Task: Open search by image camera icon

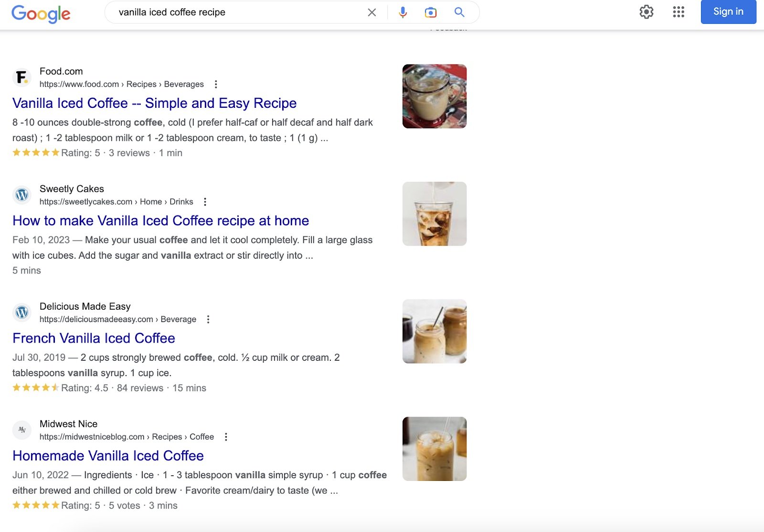Action: pyautogui.click(x=431, y=12)
